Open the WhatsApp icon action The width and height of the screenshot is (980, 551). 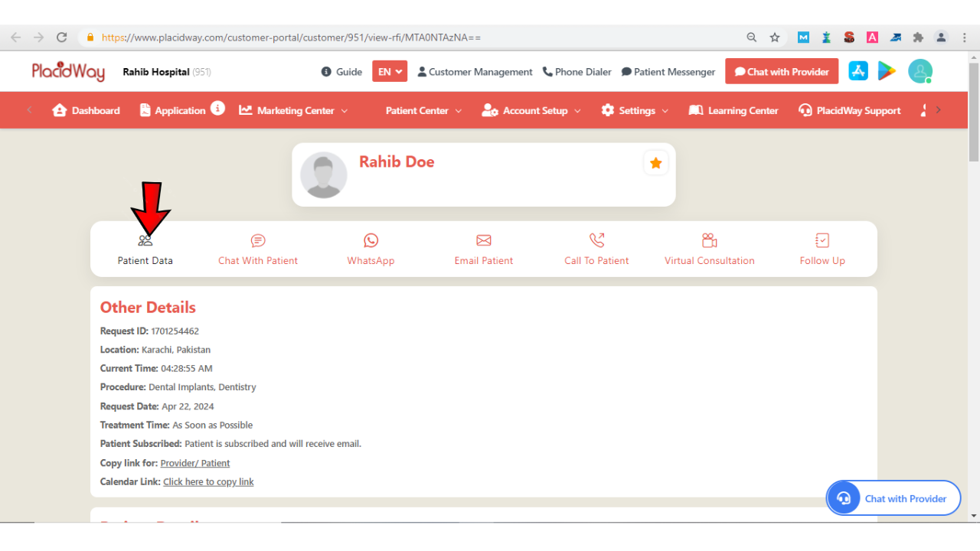click(x=371, y=241)
